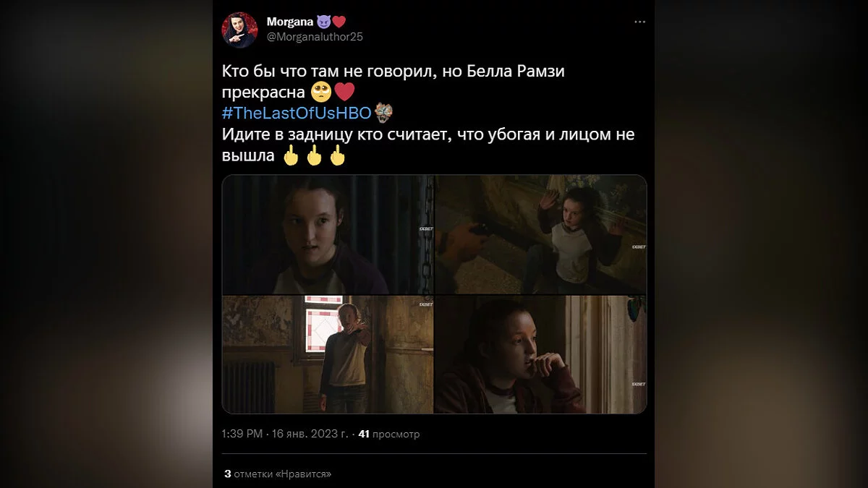
Task: Click the red heart emoji beside the name
Action: point(339,22)
